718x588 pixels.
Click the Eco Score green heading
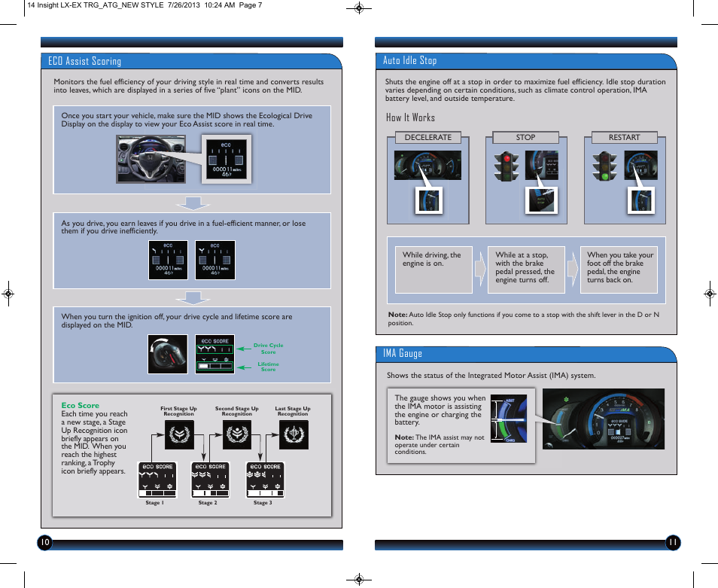pos(80,405)
